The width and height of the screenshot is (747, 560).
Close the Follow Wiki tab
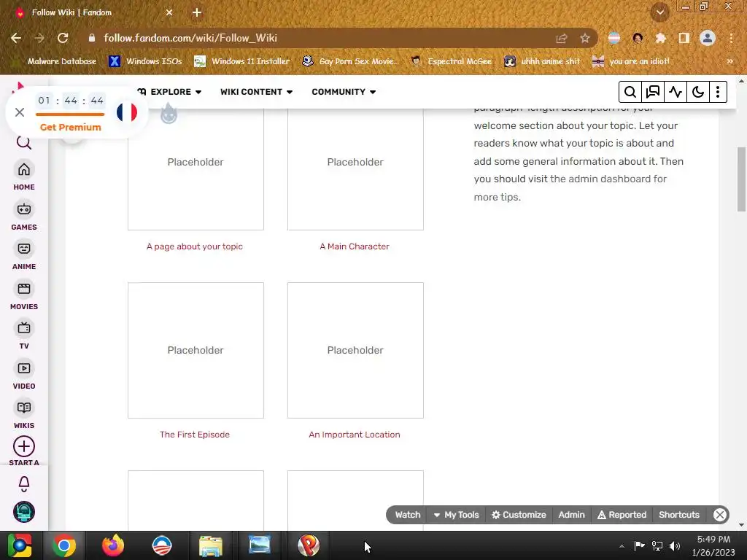click(x=169, y=12)
